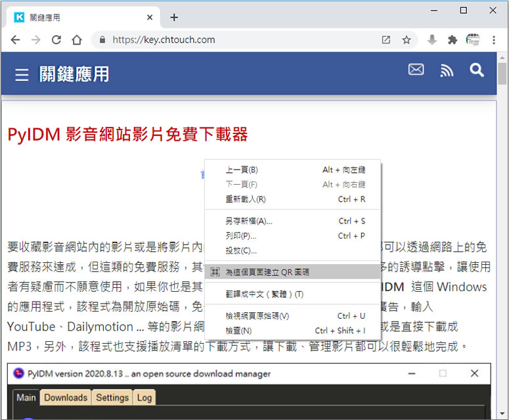Reload the page with the refresh icon
This screenshot has height=420, width=509.
coord(56,40)
